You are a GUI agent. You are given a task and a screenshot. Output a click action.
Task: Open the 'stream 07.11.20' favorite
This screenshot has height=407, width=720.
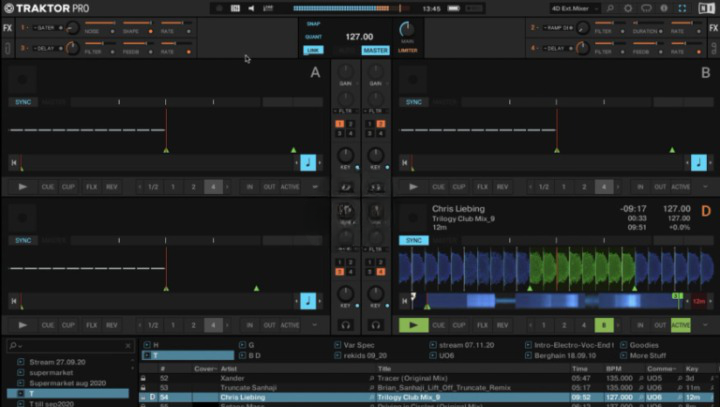pos(467,345)
